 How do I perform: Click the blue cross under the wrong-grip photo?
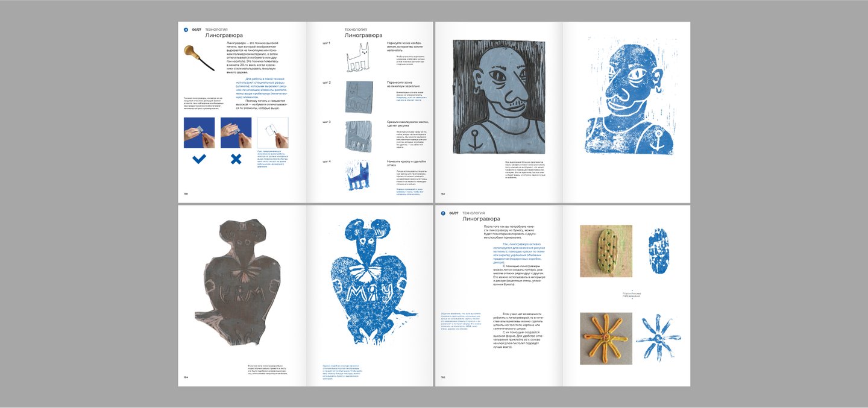coord(236,159)
